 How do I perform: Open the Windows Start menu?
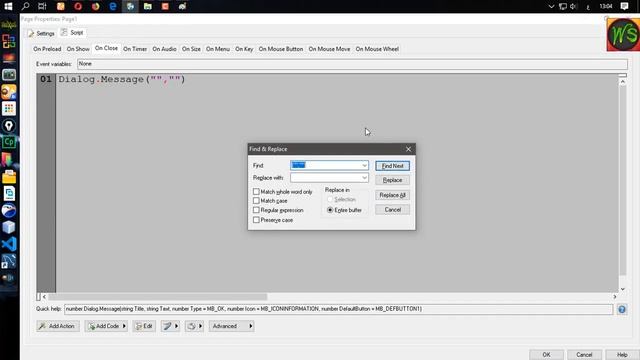click(8, 6)
